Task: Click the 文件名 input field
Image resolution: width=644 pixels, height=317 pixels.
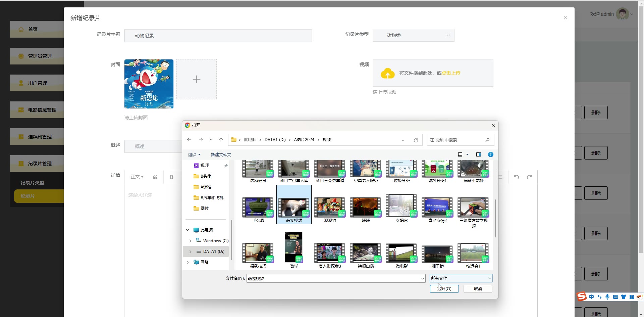Action: (334, 278)
